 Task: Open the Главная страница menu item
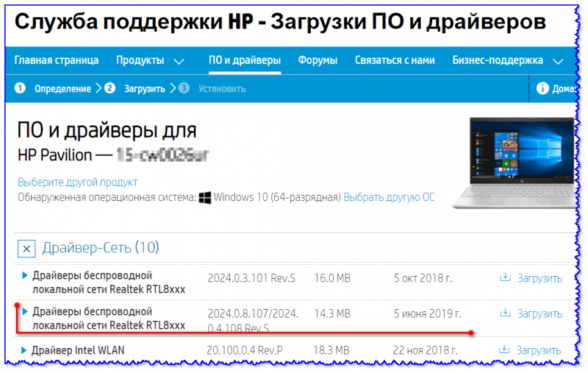(x=57, y=60)
